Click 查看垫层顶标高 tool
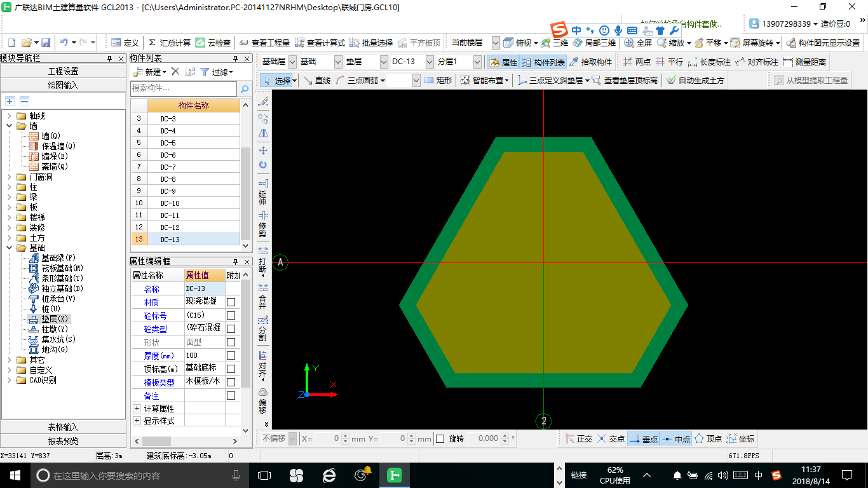 click(625, 81)
